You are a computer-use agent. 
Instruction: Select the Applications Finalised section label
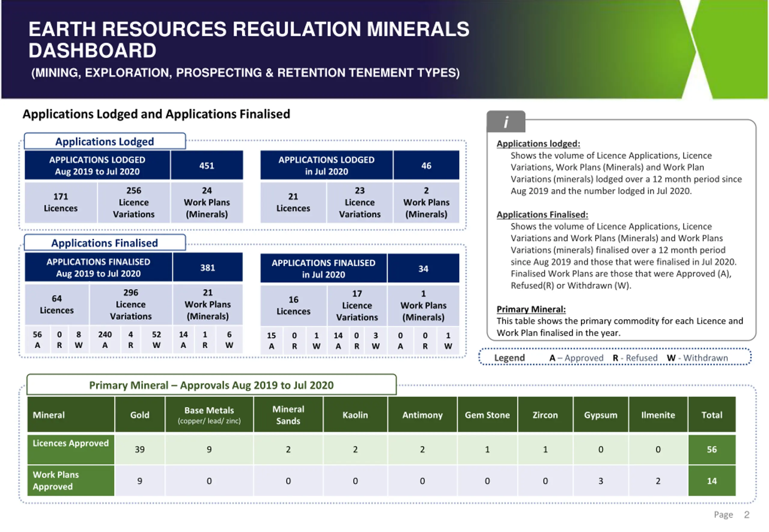tap(105, 243)
